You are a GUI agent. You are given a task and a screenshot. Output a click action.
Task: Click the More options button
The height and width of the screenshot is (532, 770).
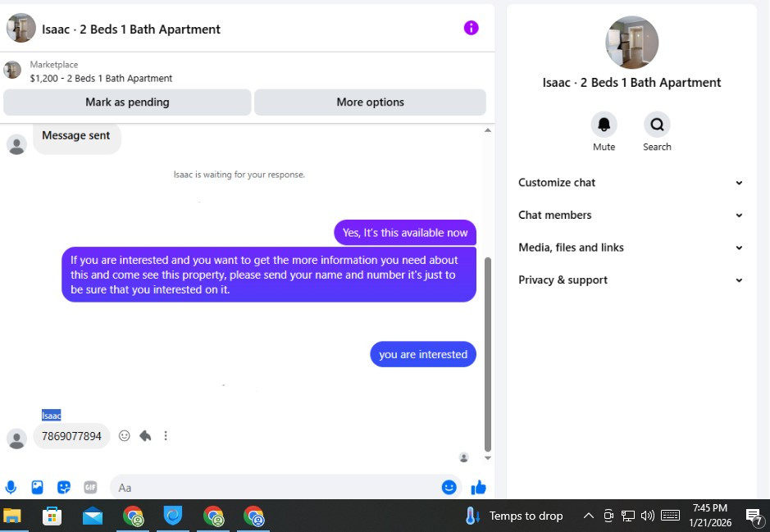pyautogui.click(x=371, y=102)
